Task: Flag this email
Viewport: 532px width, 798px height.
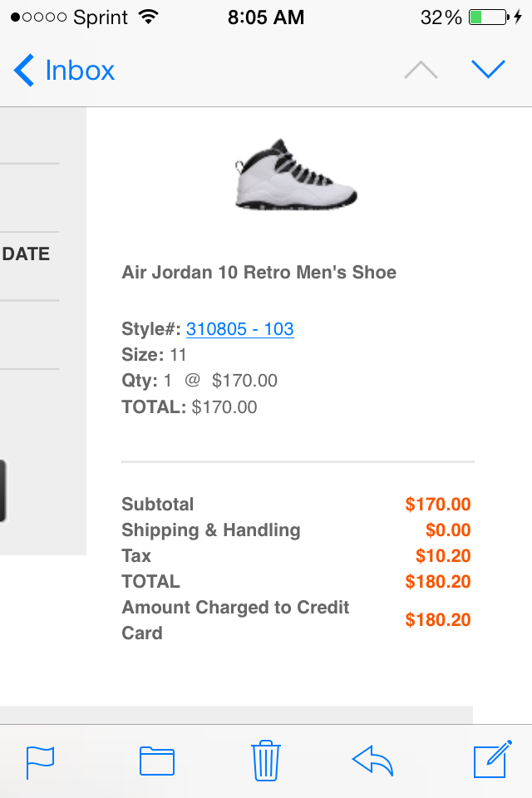Action: click(x=40, y=761)
